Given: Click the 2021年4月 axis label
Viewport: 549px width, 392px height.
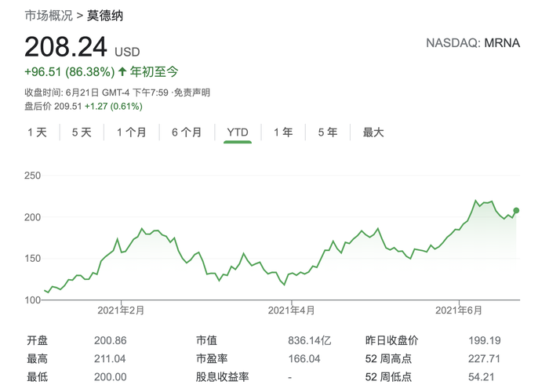Looking at the screenshot, I should click(x=291, y=310).
